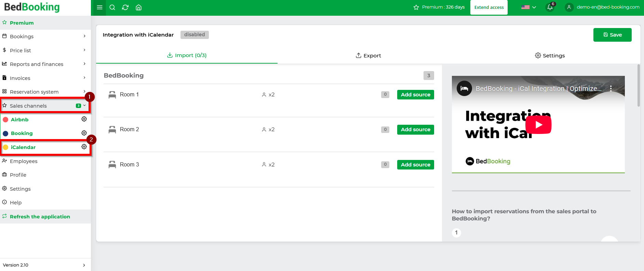
Task: Open the search magnifier icon
Action: click(x=112, y=8)
